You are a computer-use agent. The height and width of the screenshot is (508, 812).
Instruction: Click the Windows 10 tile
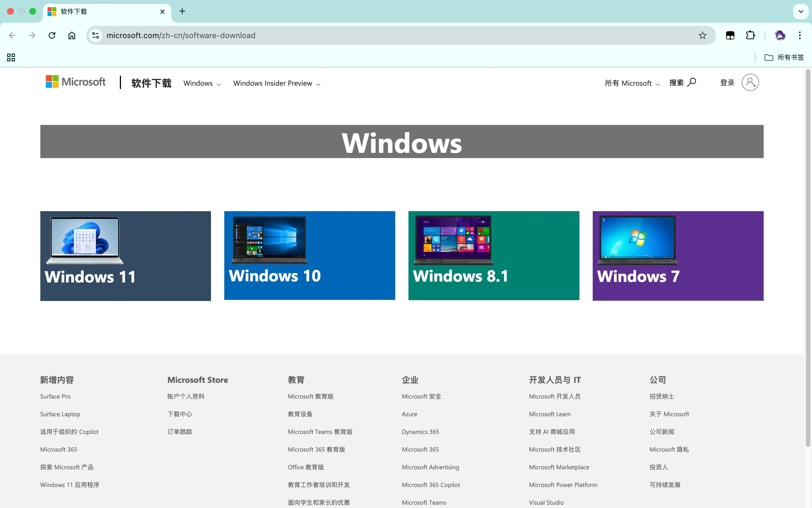pyautogui.click(x=309, y=256)
